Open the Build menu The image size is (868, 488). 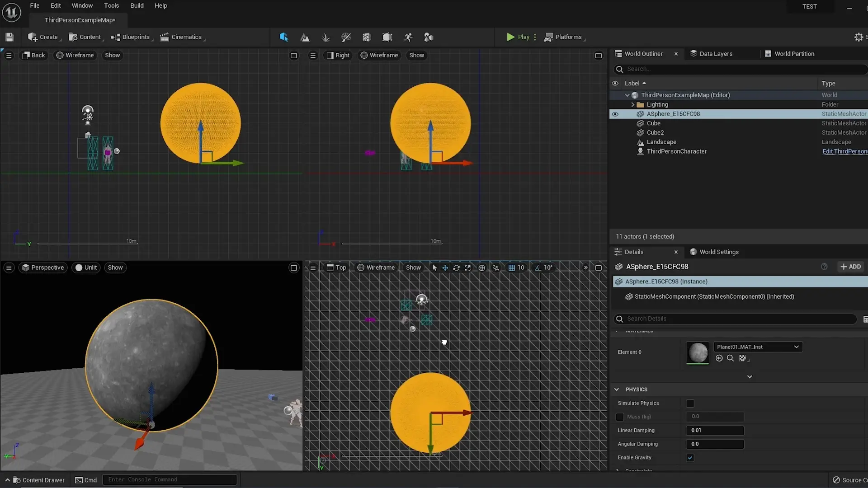[x=137, y=5]
